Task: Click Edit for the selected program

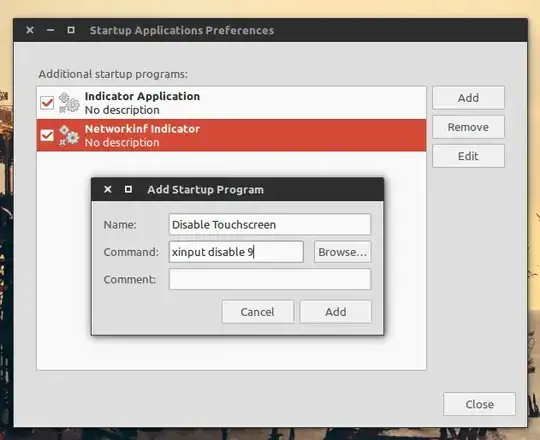Action: tap(468, 156)
